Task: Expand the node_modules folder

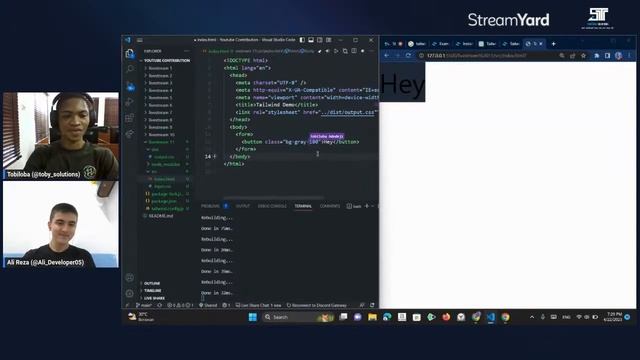Action: pyautogui.click(x=165, y=164)
